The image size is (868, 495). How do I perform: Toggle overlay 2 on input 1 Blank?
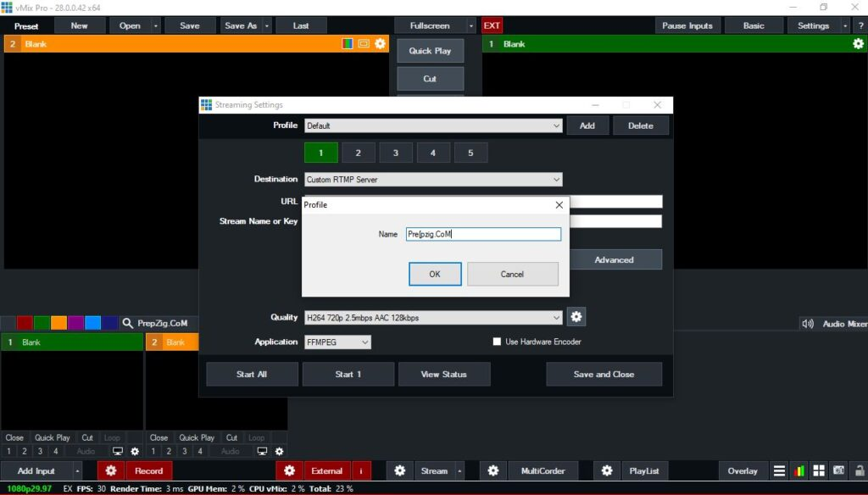[x=25, y=451]
